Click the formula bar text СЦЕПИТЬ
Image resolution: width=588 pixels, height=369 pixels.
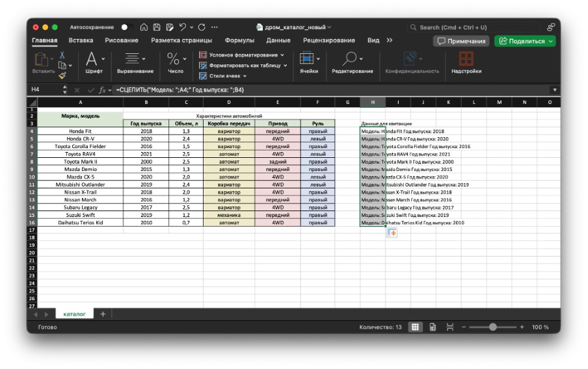pos(133,90)
